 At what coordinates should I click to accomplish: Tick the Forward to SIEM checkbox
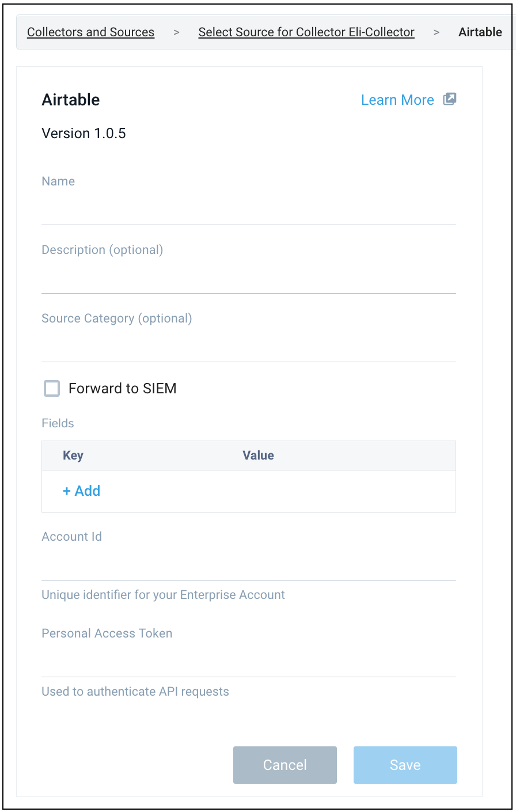click(52, 389)
